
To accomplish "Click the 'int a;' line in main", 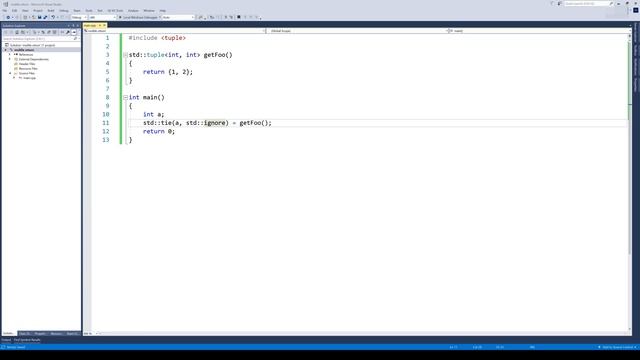I will 153,114.
